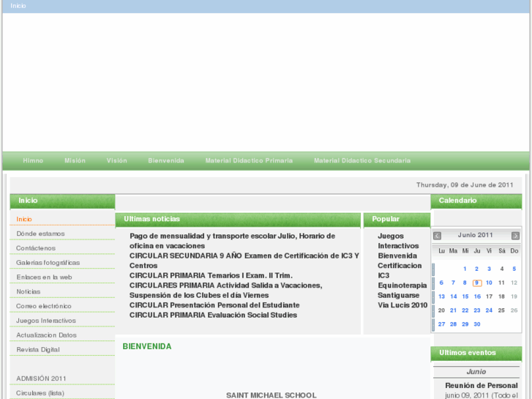
Task: Select June 7 in calendar
Action: point(453,283)
